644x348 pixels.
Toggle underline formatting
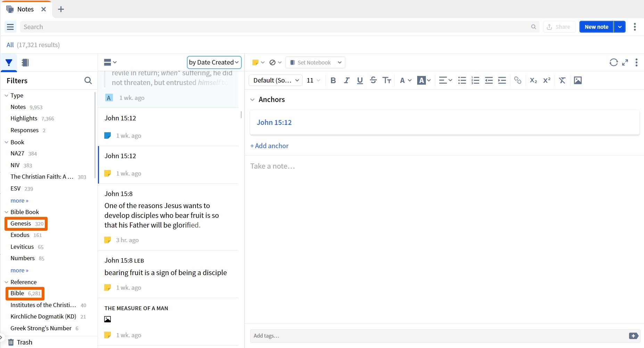(360, 80)
